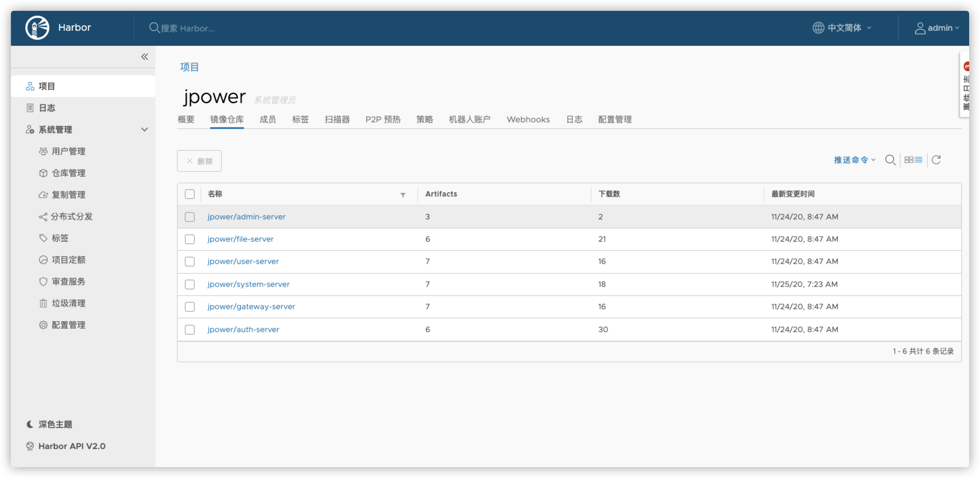Click the admin user avatar icon
This screenshot has height=478, width=980.
click(x=920, y=28)
